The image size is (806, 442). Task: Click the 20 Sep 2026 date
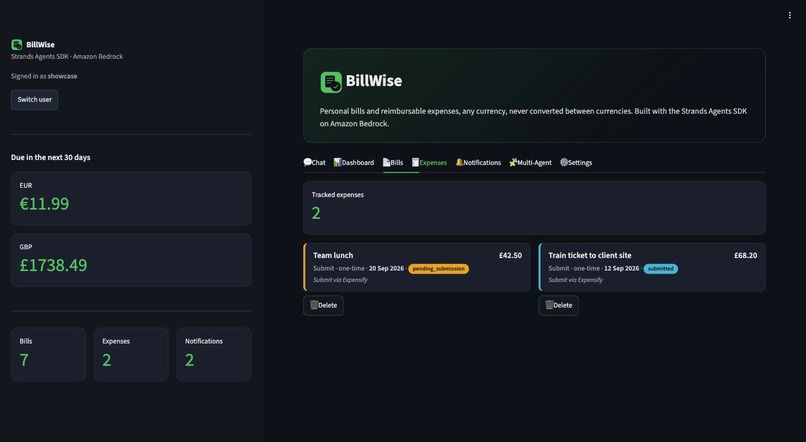(x=386, y=268)
